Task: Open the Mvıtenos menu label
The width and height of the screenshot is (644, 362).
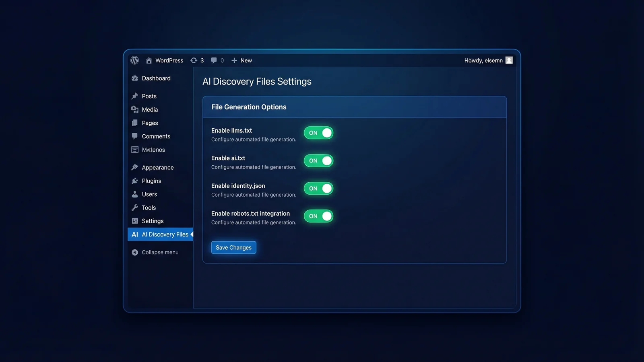Action: (153, 150)
